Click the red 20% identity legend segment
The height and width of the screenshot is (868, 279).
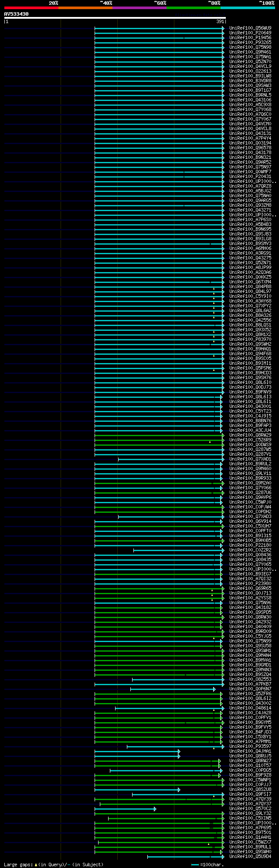(31, 8)
